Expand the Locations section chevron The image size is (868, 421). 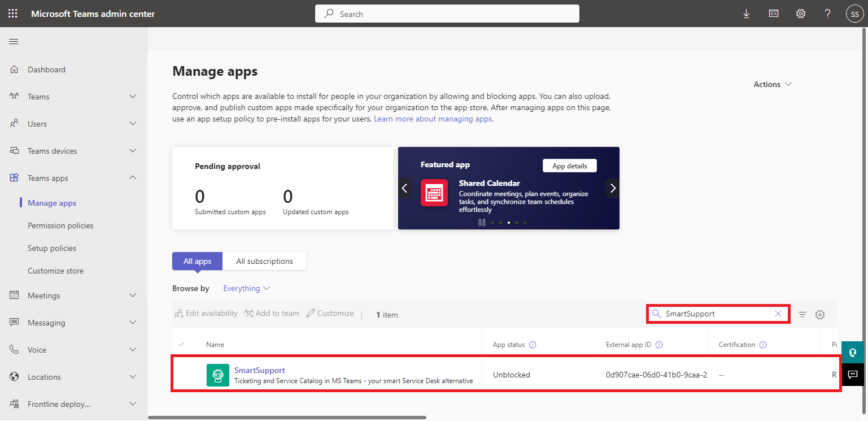click(x=133, y=377)
